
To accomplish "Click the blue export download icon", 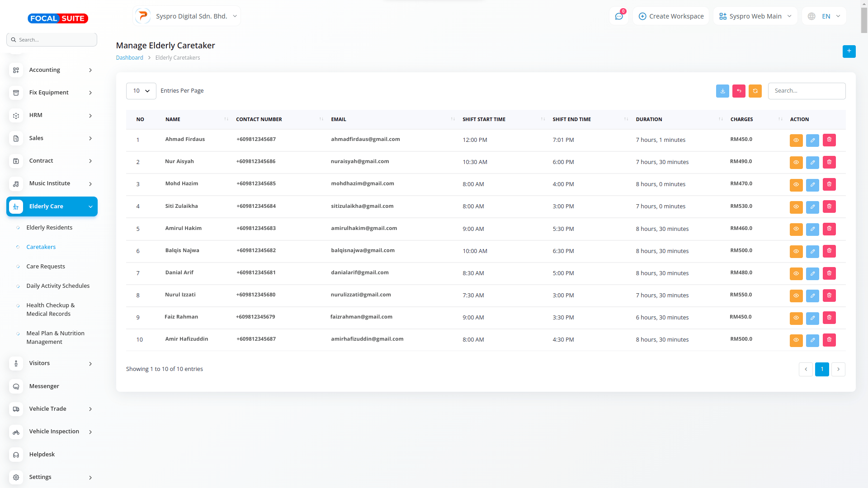I will pyautogui.click(x=722, y=91).
